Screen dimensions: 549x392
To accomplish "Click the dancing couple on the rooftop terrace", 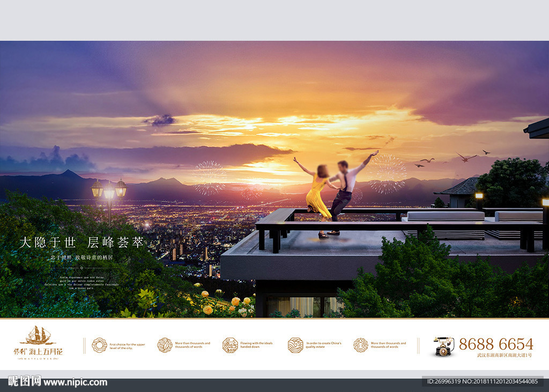I will click(x=335, y=195).
